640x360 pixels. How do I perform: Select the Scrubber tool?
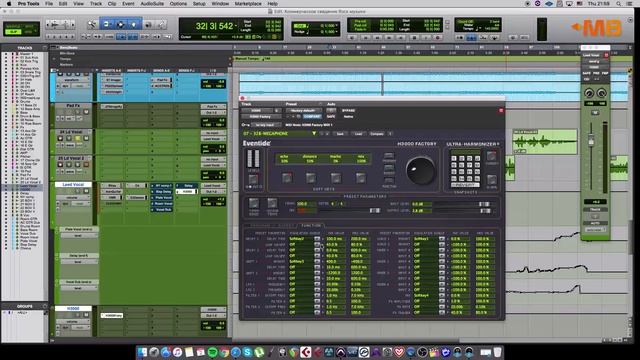point(148,24)
